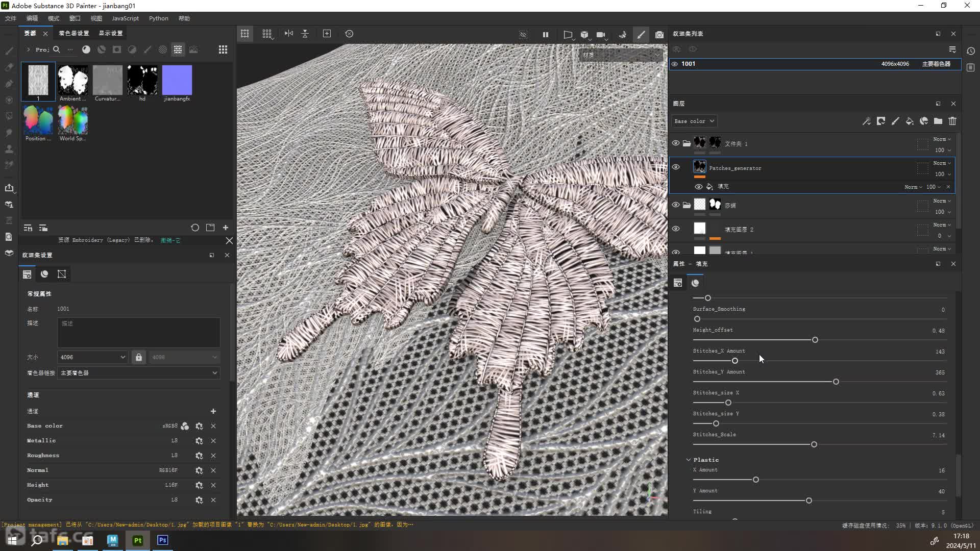The height and width of the screenshot is (551, 980).
Task: Toggle size lock next to 4096
Action: pos(139,357)
